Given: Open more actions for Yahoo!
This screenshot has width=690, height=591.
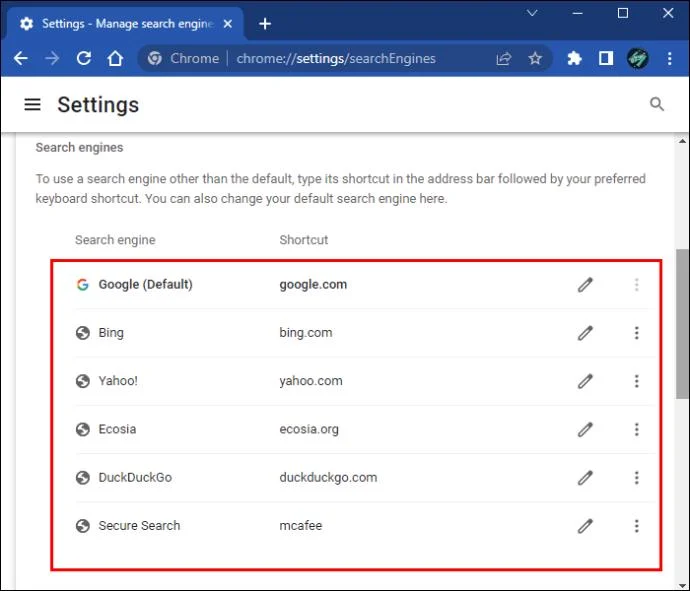Looking at the screenshot, I should point(636,381).
